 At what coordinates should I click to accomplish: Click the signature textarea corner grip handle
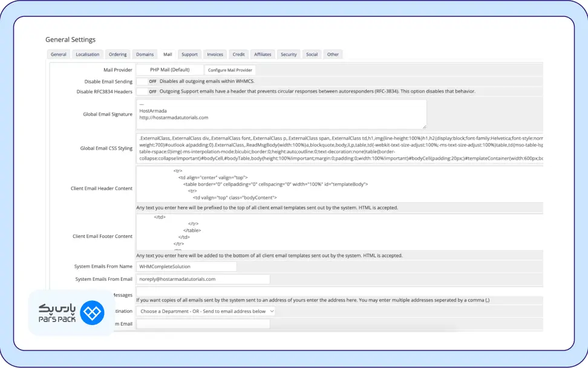pos(424,126)
